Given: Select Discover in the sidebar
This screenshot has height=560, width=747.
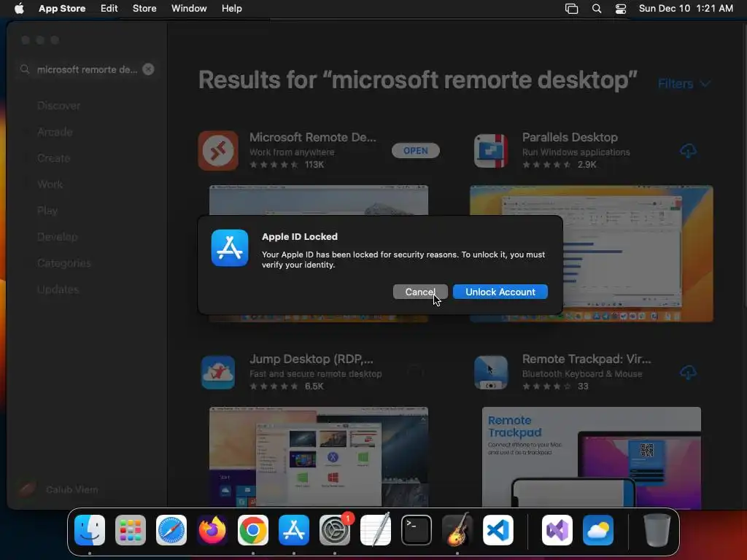Looking at the screenshot, I should [58, 106].
